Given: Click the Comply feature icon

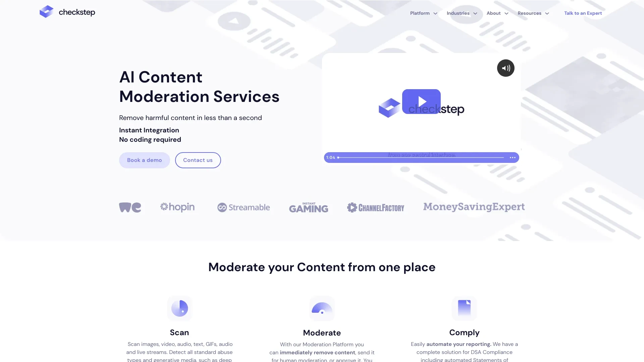Looking at the screenshot, I should pyautogui.click(x=464, y=308).
